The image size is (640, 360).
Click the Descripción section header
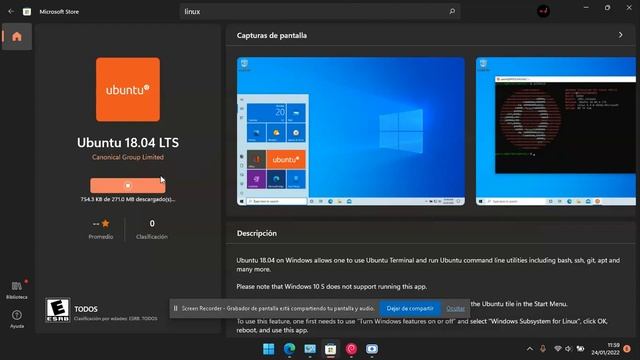point(257,233)
